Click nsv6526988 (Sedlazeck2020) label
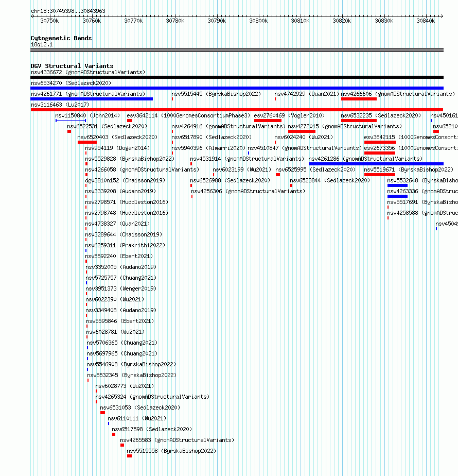 pyautogui.click(x=230, y=181)
